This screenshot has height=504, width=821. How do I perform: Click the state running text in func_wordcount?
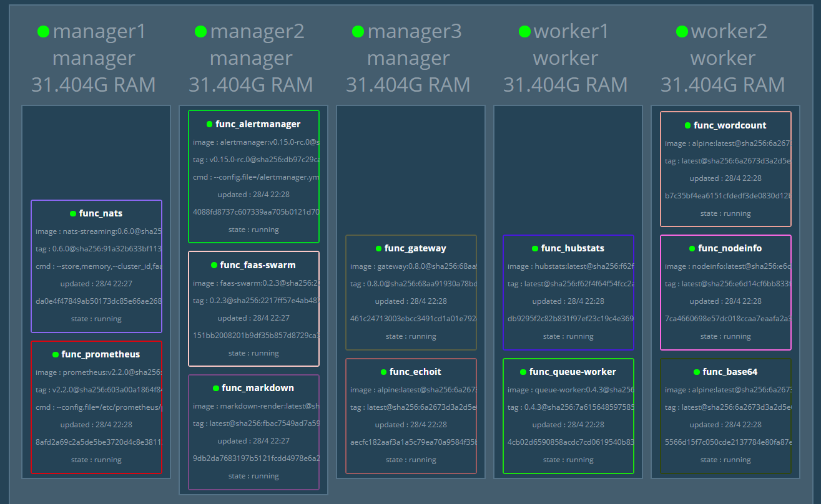[725, 213]
